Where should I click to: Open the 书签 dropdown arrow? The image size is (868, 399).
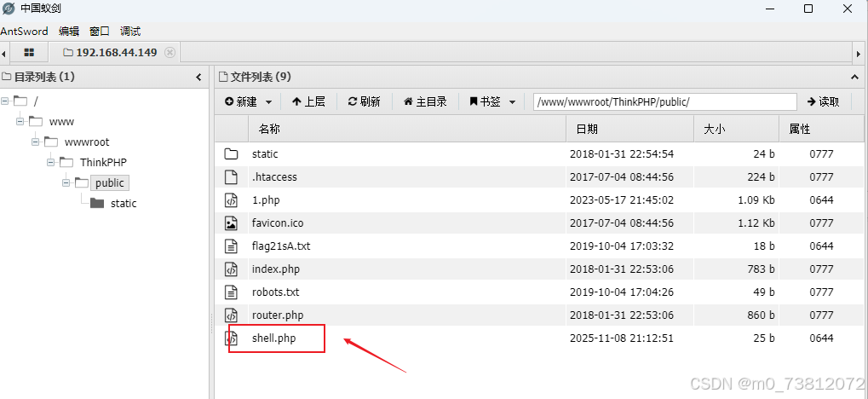click(512, 102)
